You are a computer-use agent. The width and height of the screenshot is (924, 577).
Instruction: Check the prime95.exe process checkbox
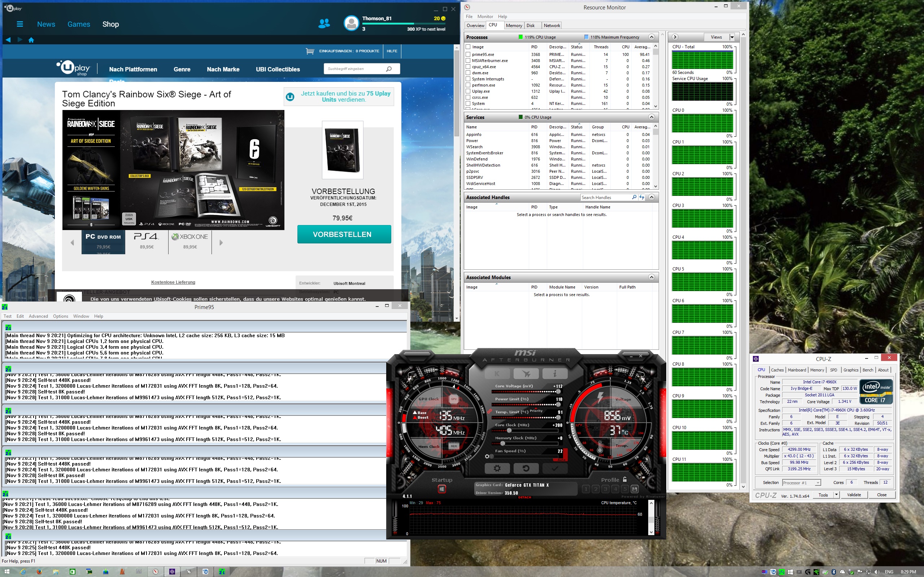tap(468, 54)
